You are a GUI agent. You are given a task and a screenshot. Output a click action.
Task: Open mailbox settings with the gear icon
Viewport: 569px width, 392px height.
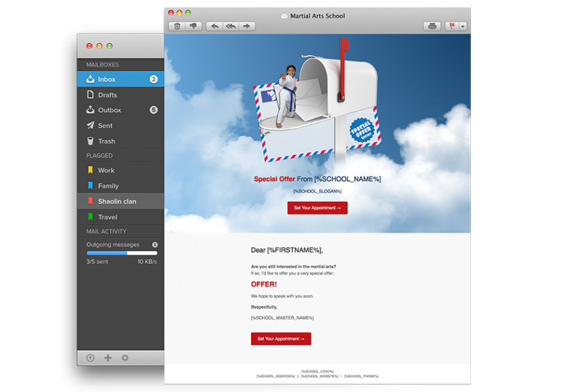coord(125,358)
